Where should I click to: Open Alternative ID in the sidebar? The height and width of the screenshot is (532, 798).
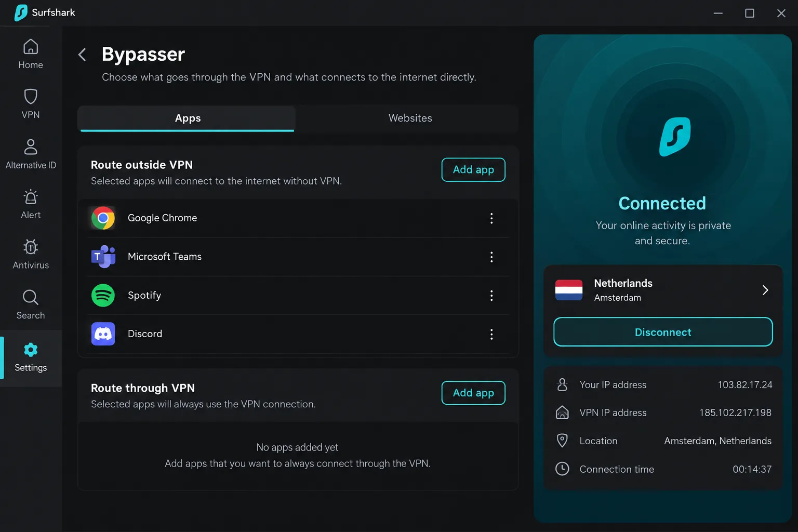tap(31, 154)
